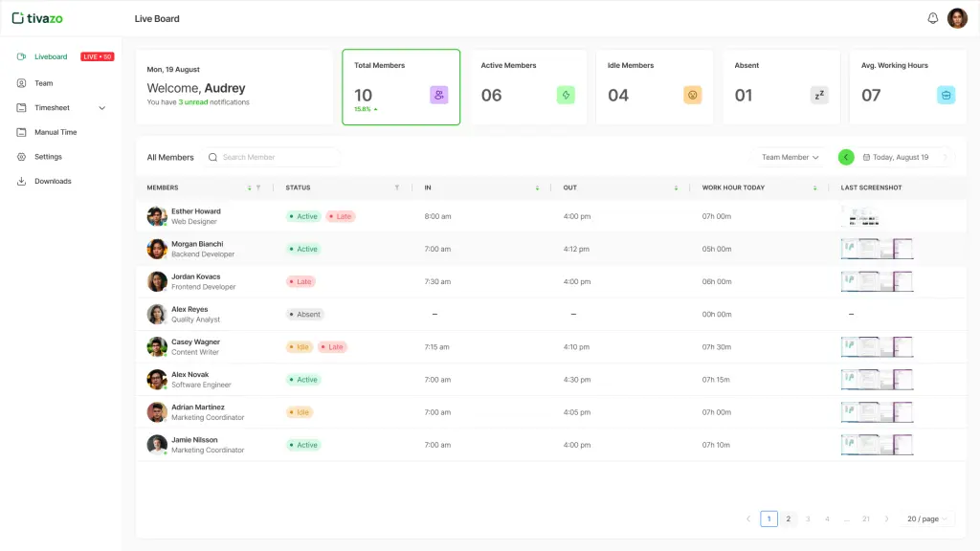Click the Total Members purple people icon
This screenshot has height=551, width=980.
tap(438, 95)
